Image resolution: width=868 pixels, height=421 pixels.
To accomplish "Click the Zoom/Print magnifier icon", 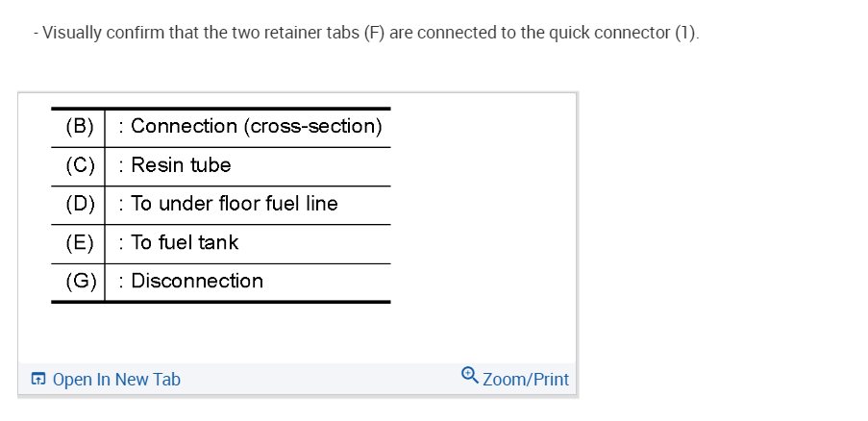I will click(469, 374).
